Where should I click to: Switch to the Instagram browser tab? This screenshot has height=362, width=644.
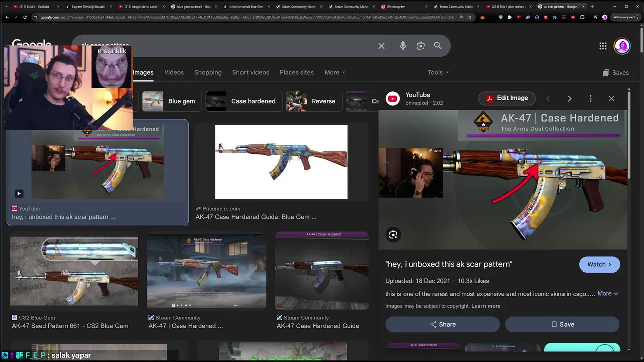404,7
